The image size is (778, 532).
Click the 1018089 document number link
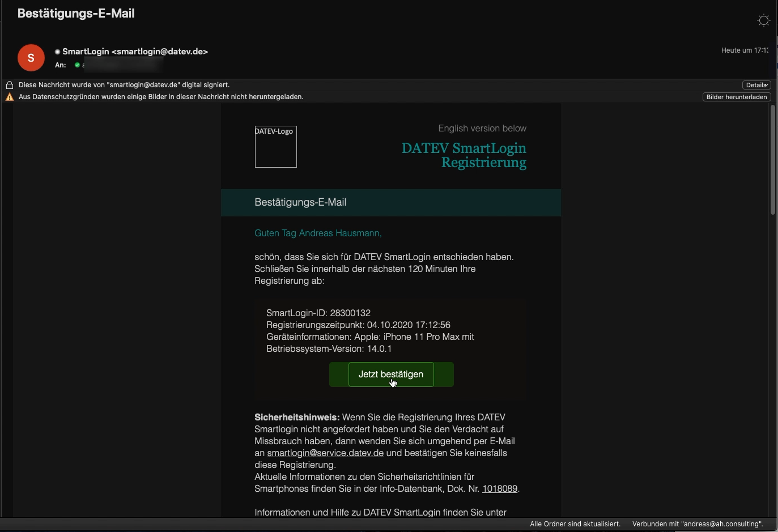[x=499, y=488]
